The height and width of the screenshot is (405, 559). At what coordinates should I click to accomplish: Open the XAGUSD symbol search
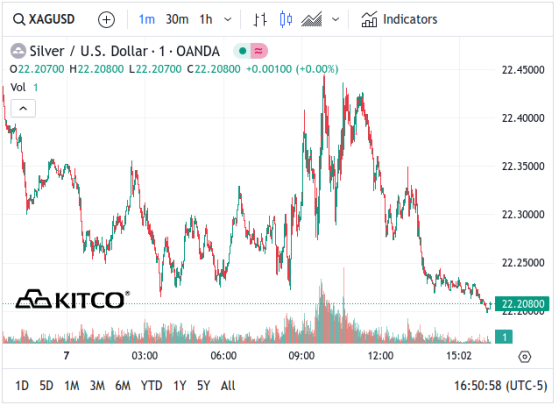[x=44, y=19]
